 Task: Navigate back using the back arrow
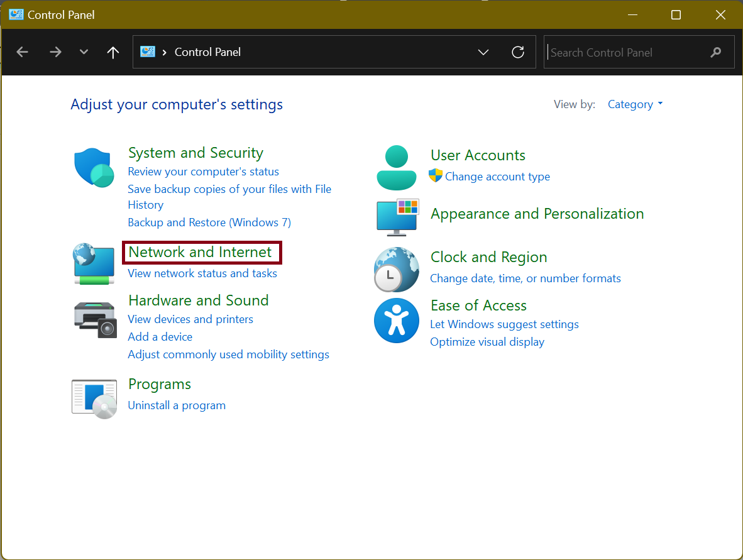[23, 52]
